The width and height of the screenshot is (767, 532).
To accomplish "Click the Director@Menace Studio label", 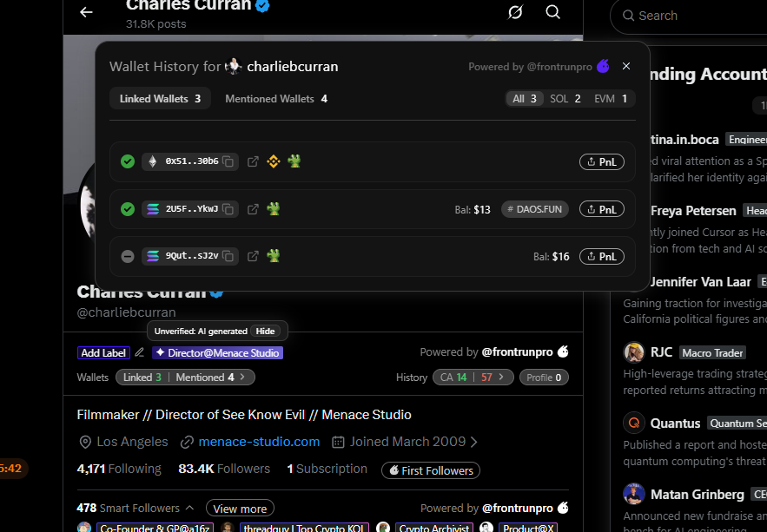I will pos(218,352).
